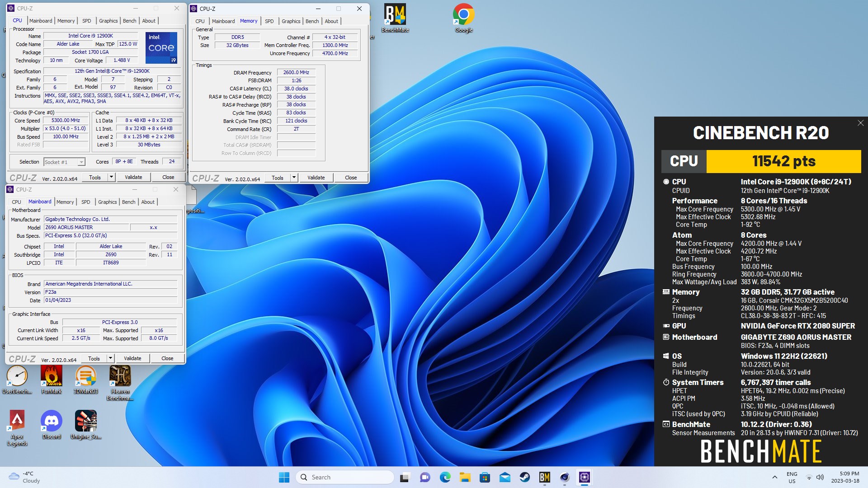Click Close button in the CPU tab window
The width and height of the screenshot is (868, 488).
click(x=168, y=177)
